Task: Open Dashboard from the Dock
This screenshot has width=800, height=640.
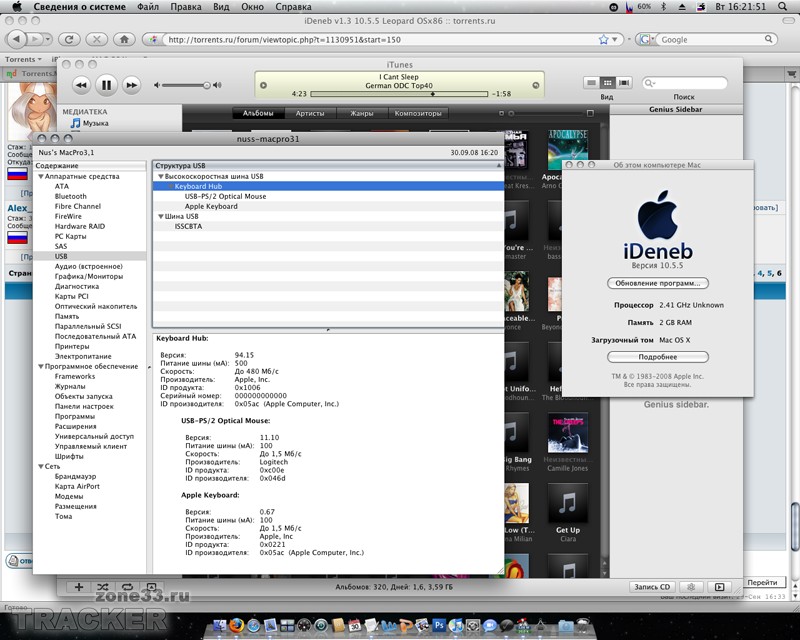Action: (304, 625)
